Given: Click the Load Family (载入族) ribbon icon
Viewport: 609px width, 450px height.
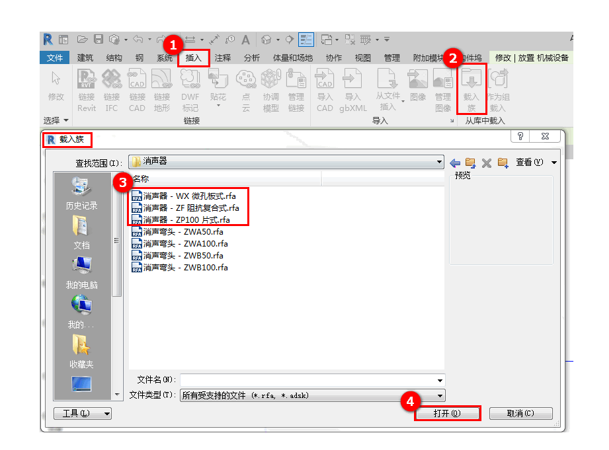Looking at the screenshot, I should (x=471, y=86).
